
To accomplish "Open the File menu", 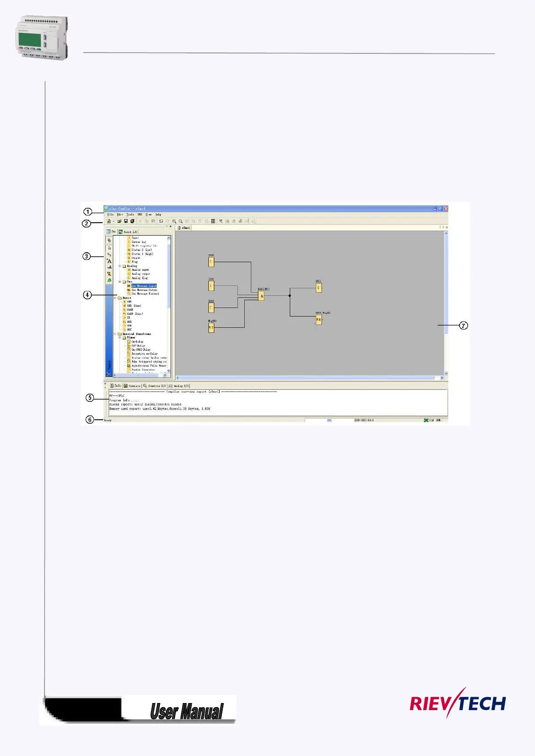I will click(x=110, y=215).
